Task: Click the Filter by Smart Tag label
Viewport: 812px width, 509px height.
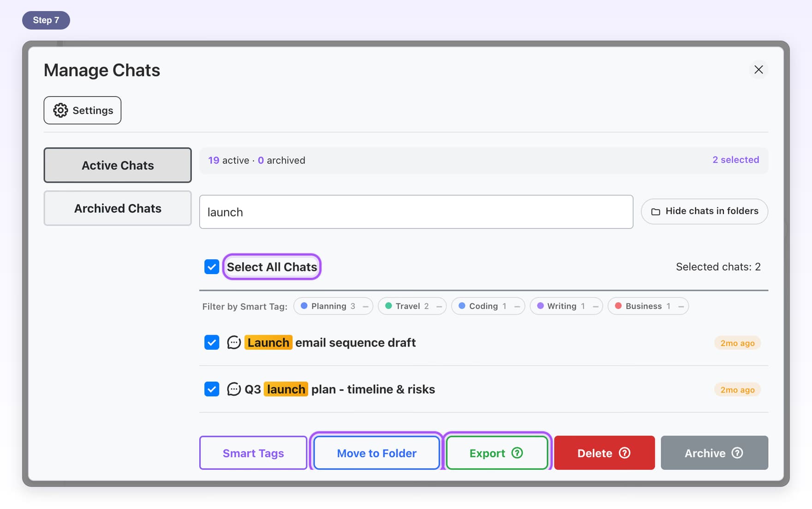Action: (x=245, y=306)
